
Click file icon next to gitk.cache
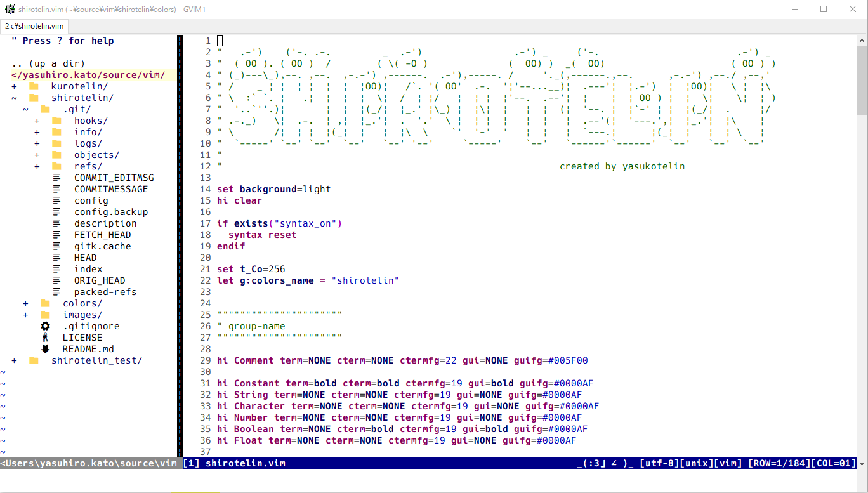56,246
